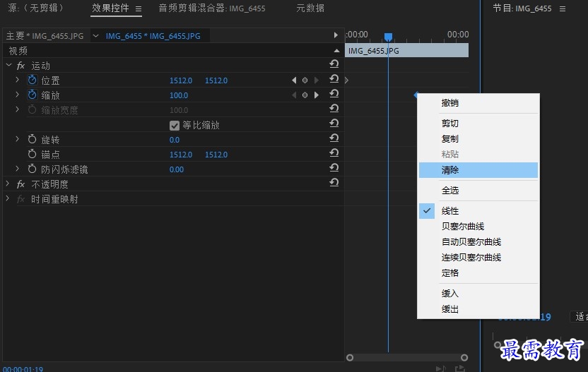Go to previous 位置 keyframe
588x372 pixels.
pyautogui.click(x=294, y=80)
